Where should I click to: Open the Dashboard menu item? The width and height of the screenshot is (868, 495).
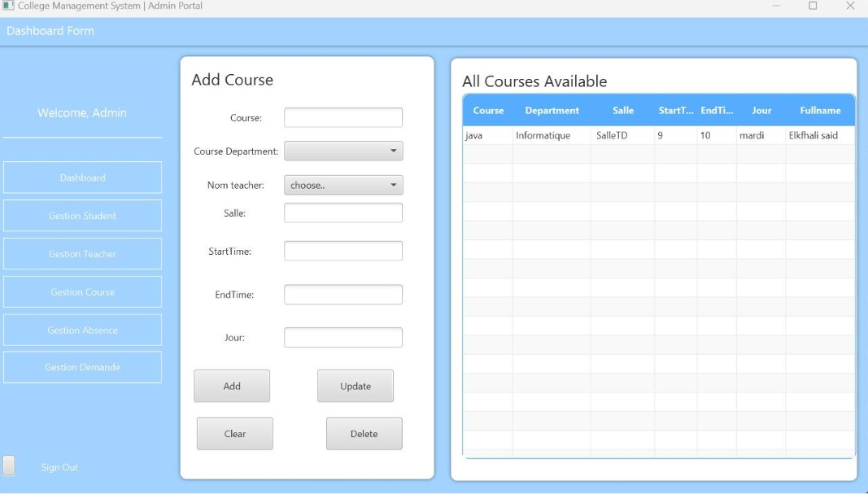(82, 177)
